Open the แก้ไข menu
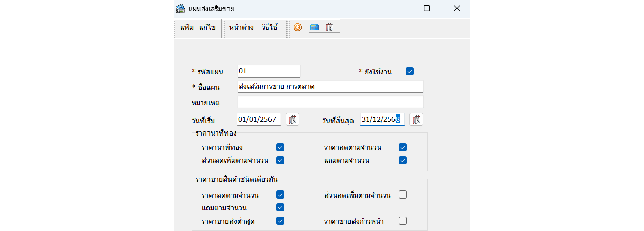 (x=207, y=27)
